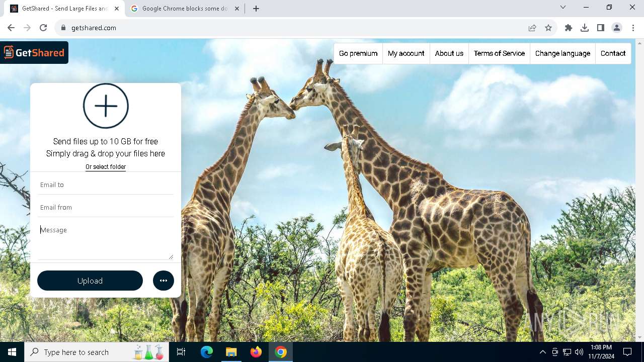
Task: Open the Extensions puzzle icon
Action: (569, 28)
